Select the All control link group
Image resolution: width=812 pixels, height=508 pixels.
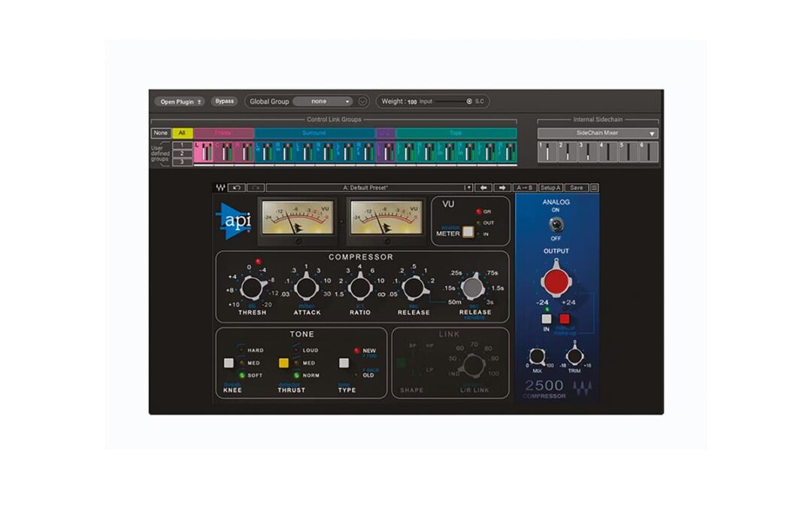[182, 133]
